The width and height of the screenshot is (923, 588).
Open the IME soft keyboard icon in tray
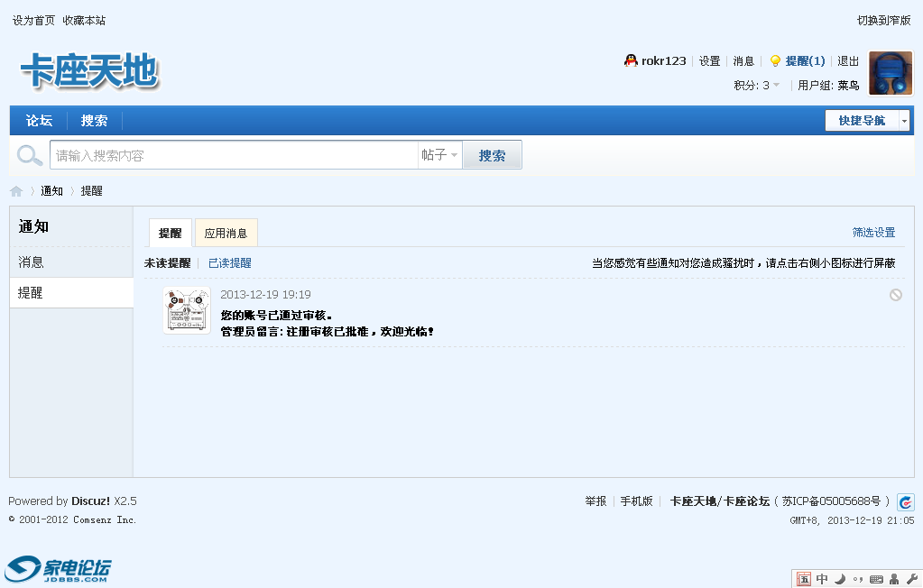[876, 579]
